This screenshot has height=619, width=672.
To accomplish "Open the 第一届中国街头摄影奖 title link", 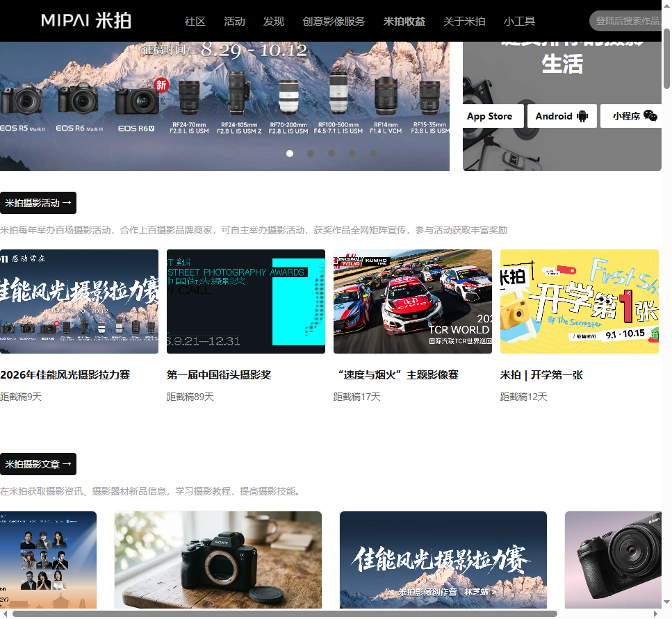I will pyautogui.click(x=219, y=375).
